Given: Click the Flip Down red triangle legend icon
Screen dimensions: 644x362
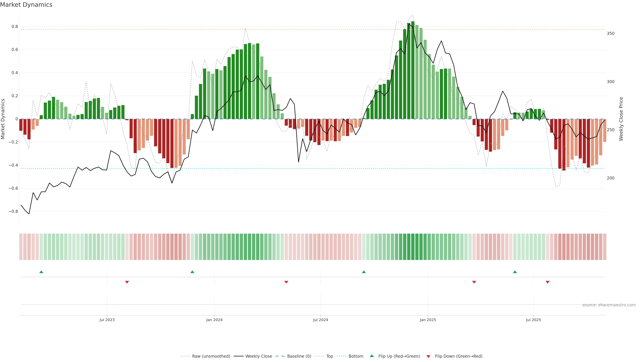Looking at the screenshot, I should [x=428, y=356].
